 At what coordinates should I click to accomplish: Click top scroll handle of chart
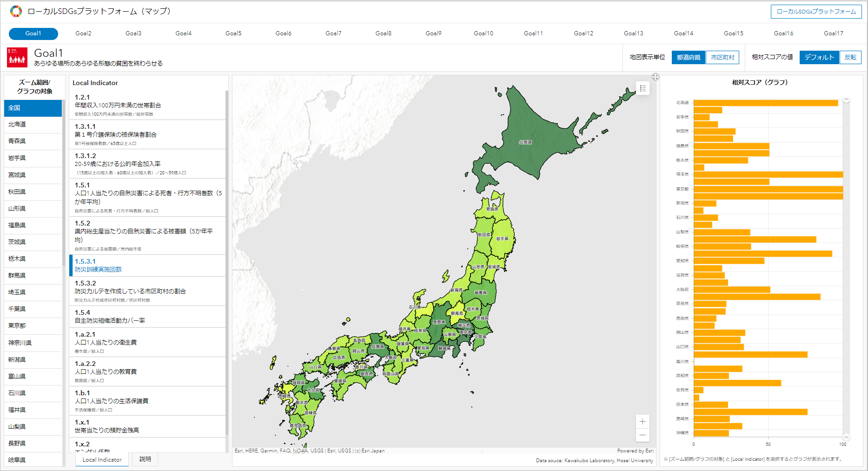pyautogui.click(x=846, y=100)
